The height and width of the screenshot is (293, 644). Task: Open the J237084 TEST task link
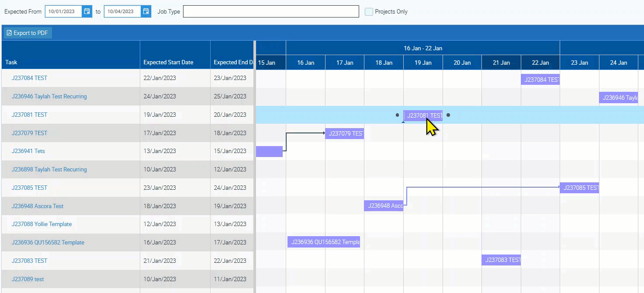click(x=29, y=78)
